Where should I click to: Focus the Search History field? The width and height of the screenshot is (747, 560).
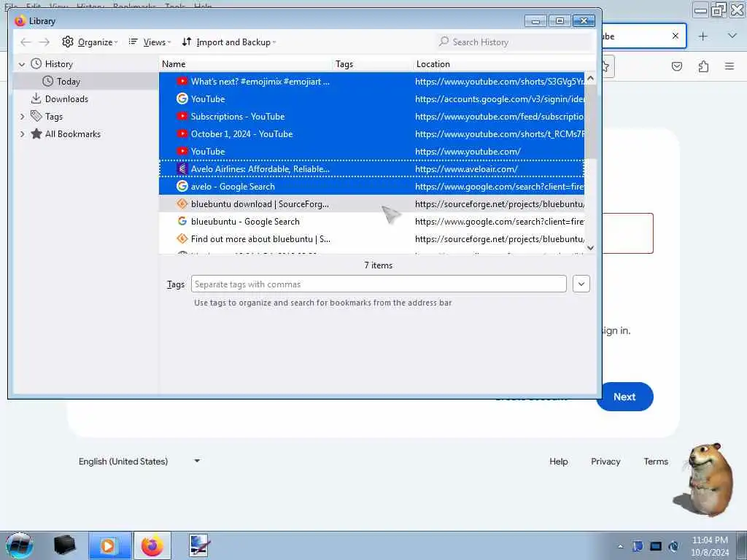tap(514, 42)
